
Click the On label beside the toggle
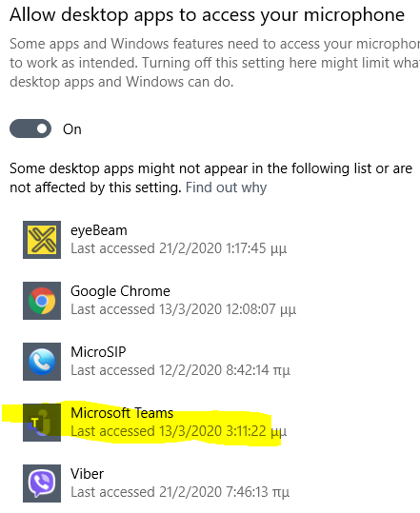coord(72,129)
